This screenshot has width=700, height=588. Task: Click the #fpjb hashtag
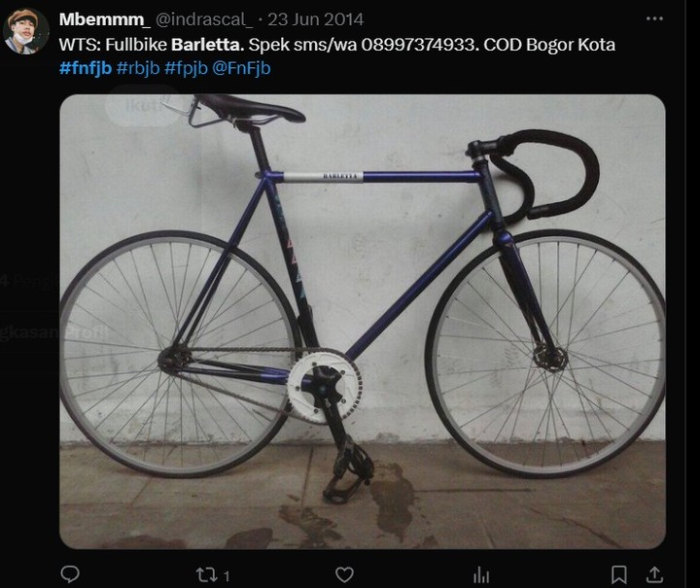tap(186, 68)
